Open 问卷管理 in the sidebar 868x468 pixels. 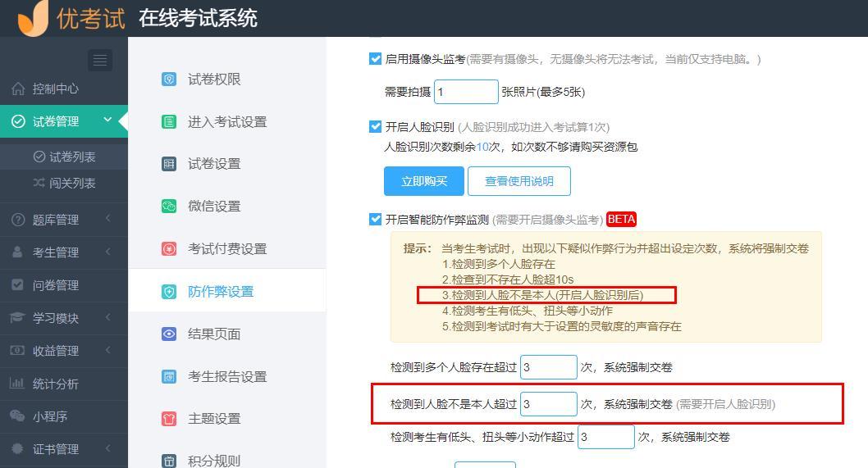[x=64, y=285]
